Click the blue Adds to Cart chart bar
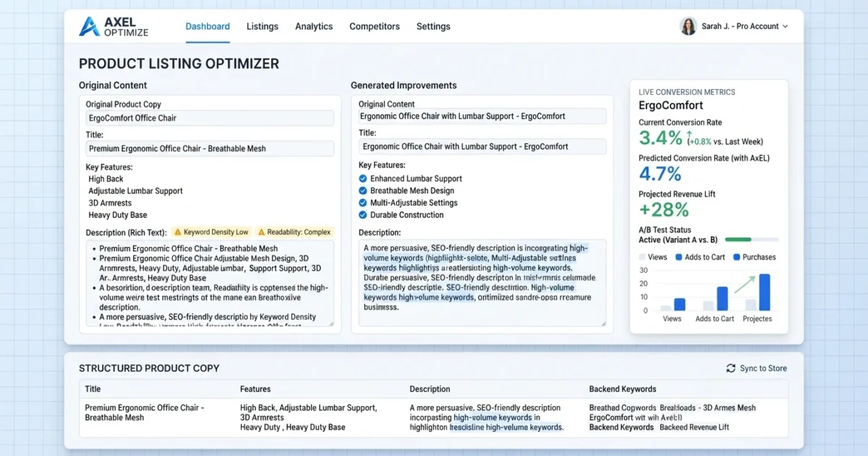868x456 pixels. (x=722, y=299)
